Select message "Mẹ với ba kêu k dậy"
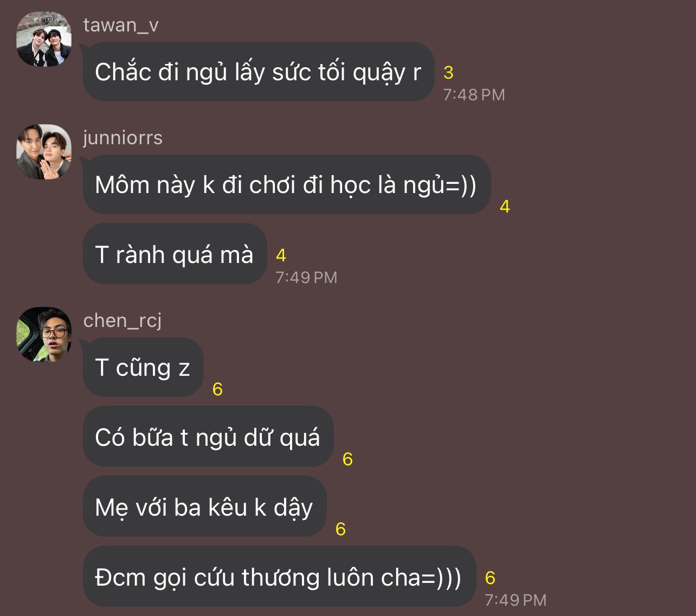Image resolution: width=696 pixels, height=616 pixels. pos(204,507)
